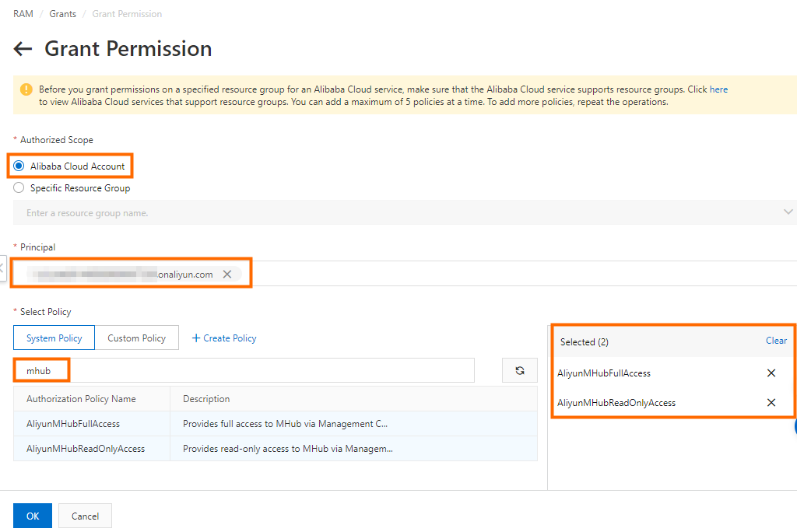797x532 pixels.
Task: Click the Cancel button
Action: pyautogui.click(x=85, y=516)
